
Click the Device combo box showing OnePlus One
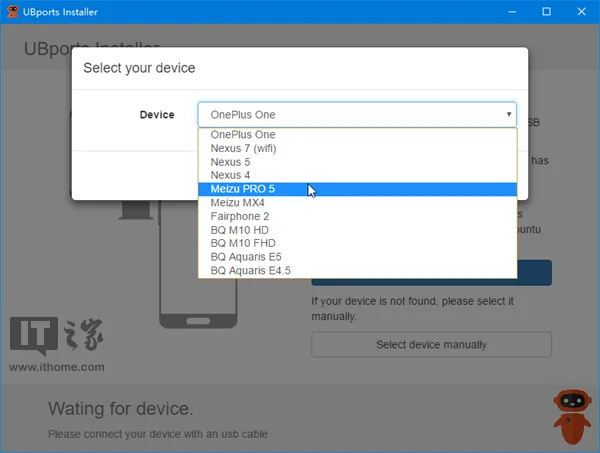357,114
